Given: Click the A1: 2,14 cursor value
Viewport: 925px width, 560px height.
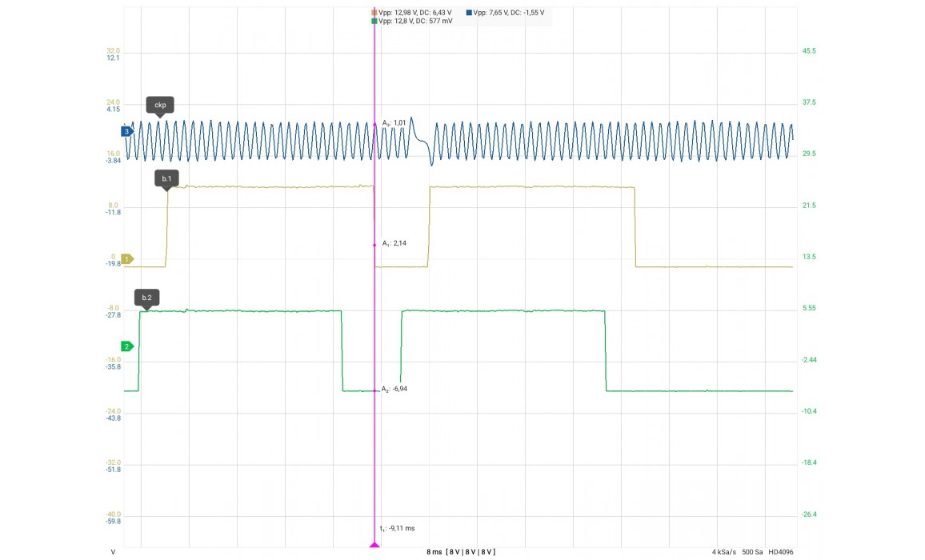Looking at the screenshot, I should click(x=395, y=243).
